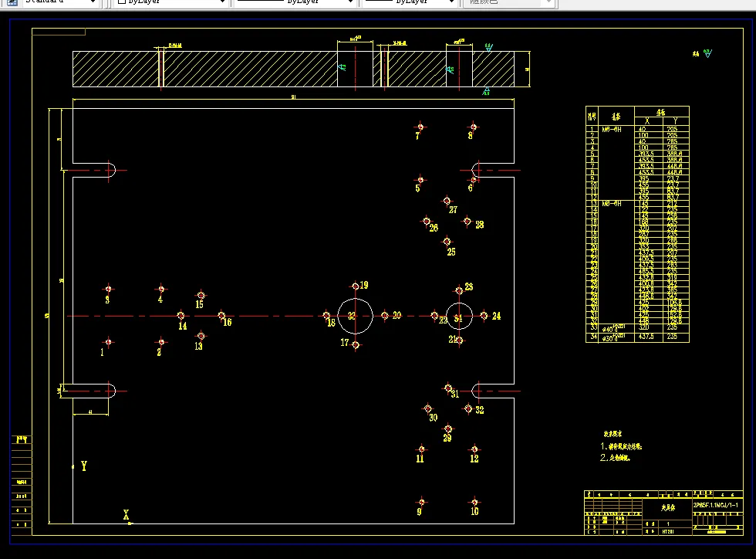Pick hole 19 above the large circle
Screen dimensions: 756x559
coord(356,286)
